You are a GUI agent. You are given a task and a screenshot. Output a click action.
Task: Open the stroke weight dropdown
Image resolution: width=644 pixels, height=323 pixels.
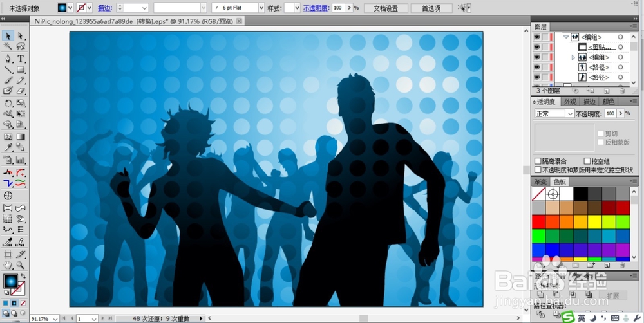click(x=144, y=8)
